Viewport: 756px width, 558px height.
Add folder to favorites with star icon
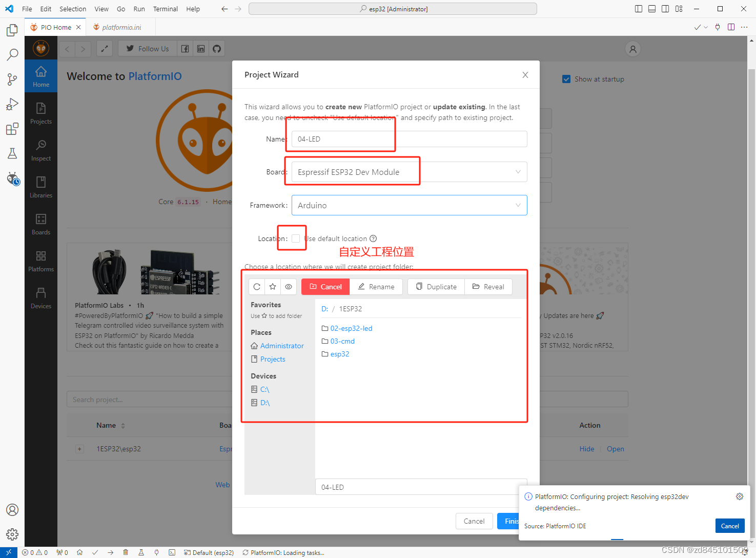pos(273,287)
